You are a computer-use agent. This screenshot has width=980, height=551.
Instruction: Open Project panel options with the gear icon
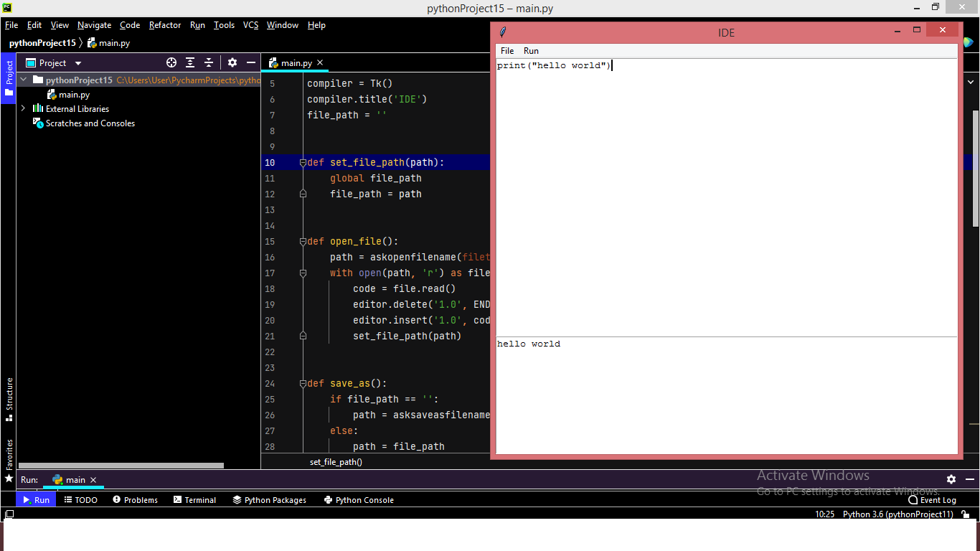click(232, 62)
